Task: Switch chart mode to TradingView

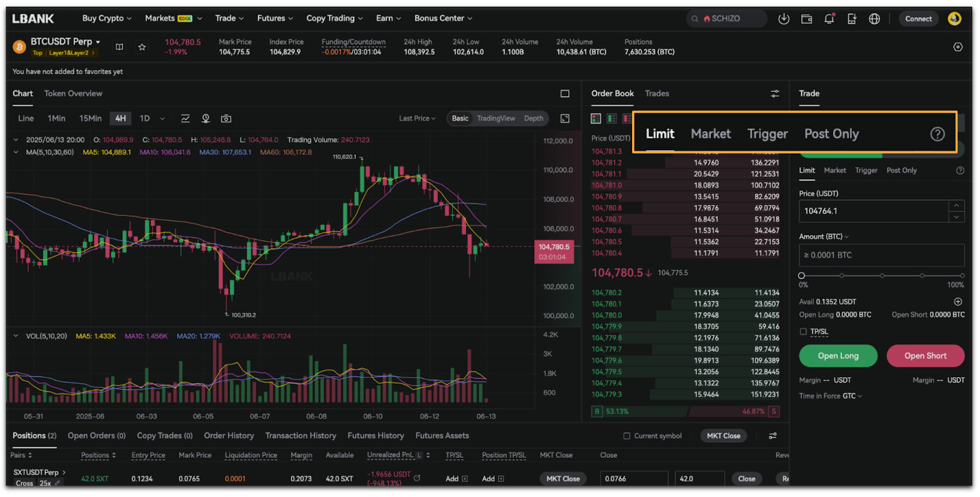Action: click(496, 119)
